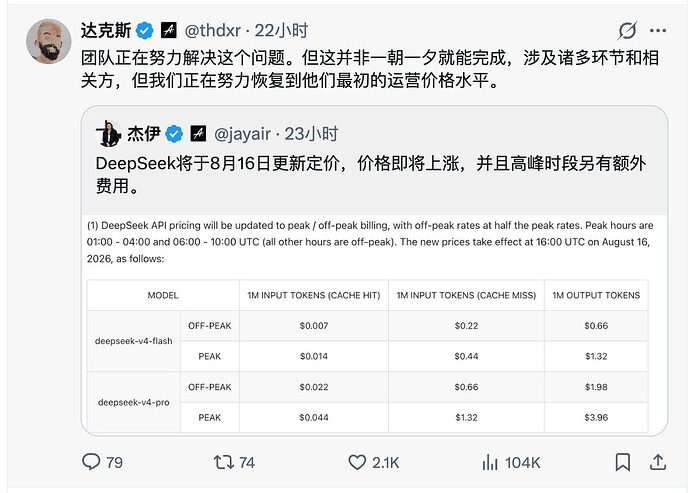This screenshot has height=493, width=690.
Task: Click 杰伊 blue verified badge
Action: click(x=174, y=134)
